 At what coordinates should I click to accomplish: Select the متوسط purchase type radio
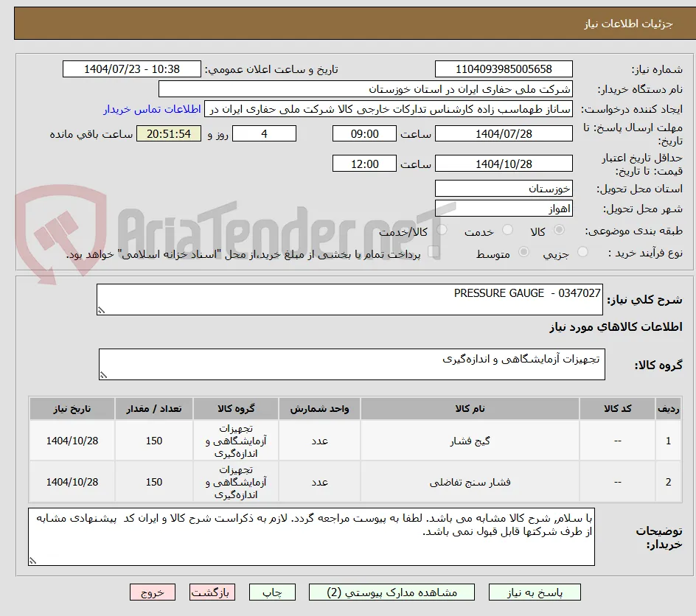(x=523, y=252)
